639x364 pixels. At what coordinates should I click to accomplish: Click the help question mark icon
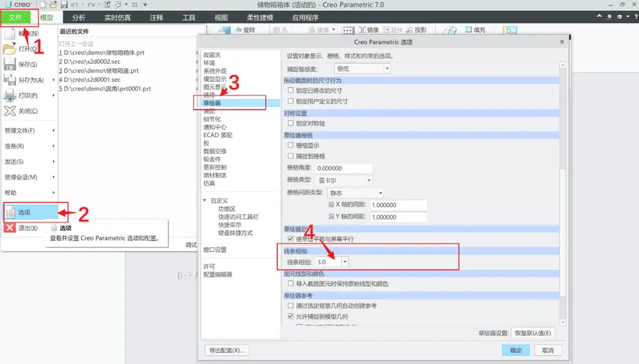[x=636, y=16]
